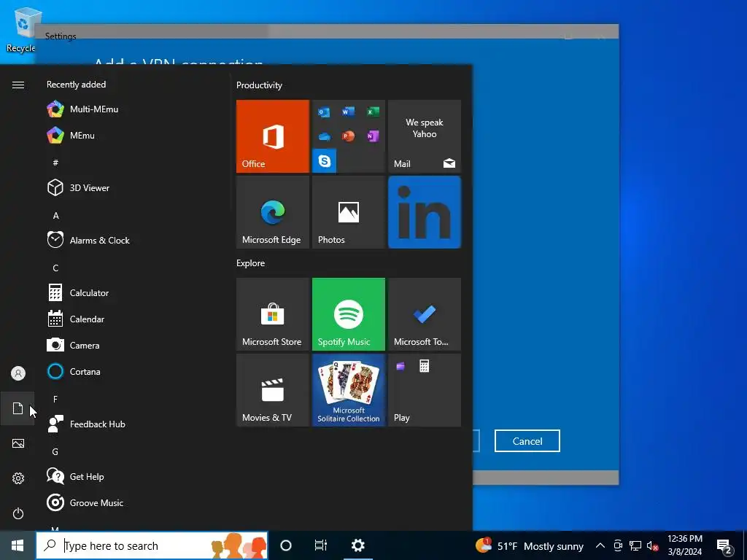Open Word from Office apps tile

[348, 112]
